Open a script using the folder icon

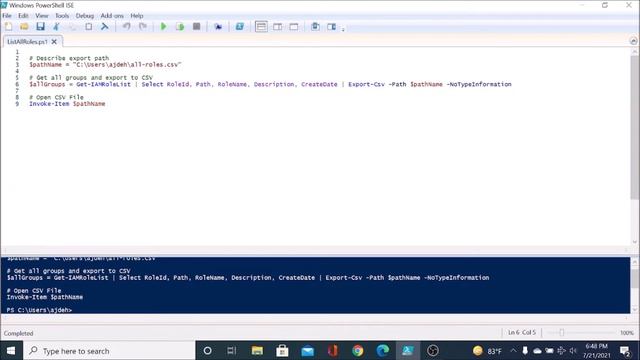coord(24,27)
